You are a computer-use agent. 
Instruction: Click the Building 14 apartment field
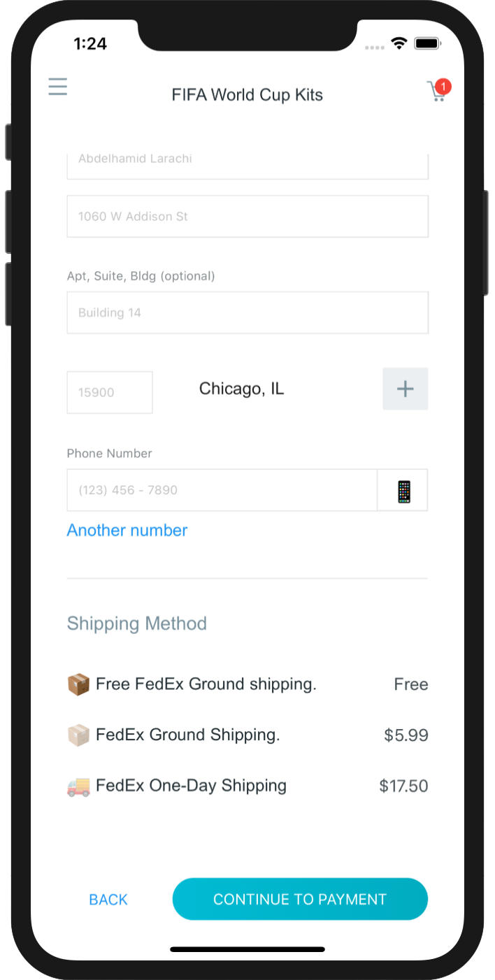coord(247,312)
